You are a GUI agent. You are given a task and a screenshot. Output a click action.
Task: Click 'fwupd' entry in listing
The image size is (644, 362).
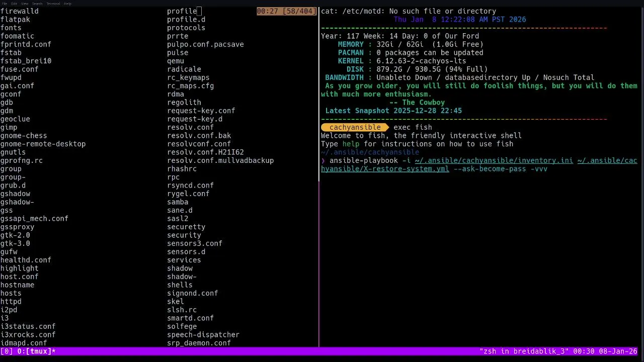[x=11, y=77]
